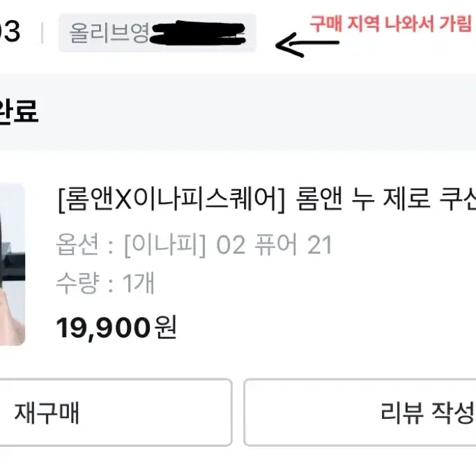Click the order date digits ending in 03
Image resolution: width=476 pixels, height=476 pixels.
10,31
